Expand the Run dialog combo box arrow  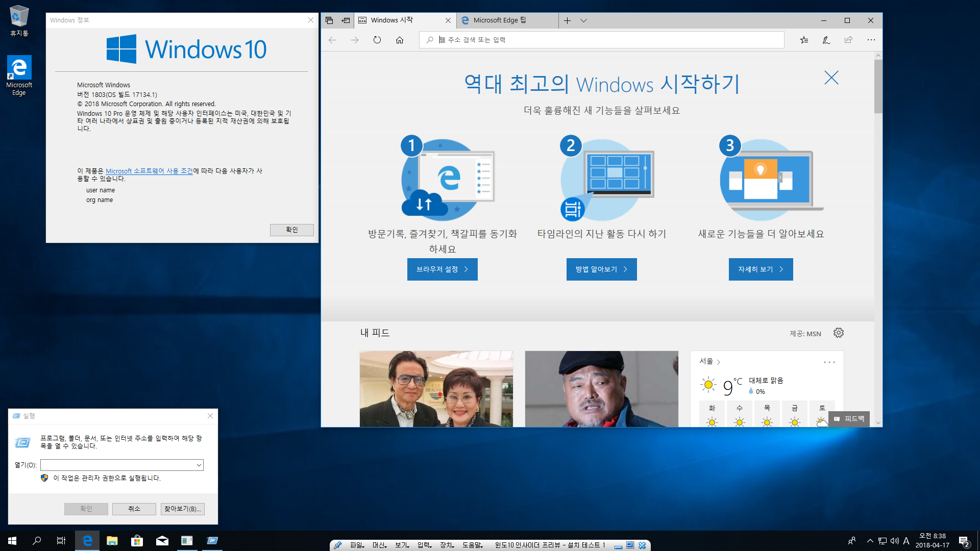[199, 465]
